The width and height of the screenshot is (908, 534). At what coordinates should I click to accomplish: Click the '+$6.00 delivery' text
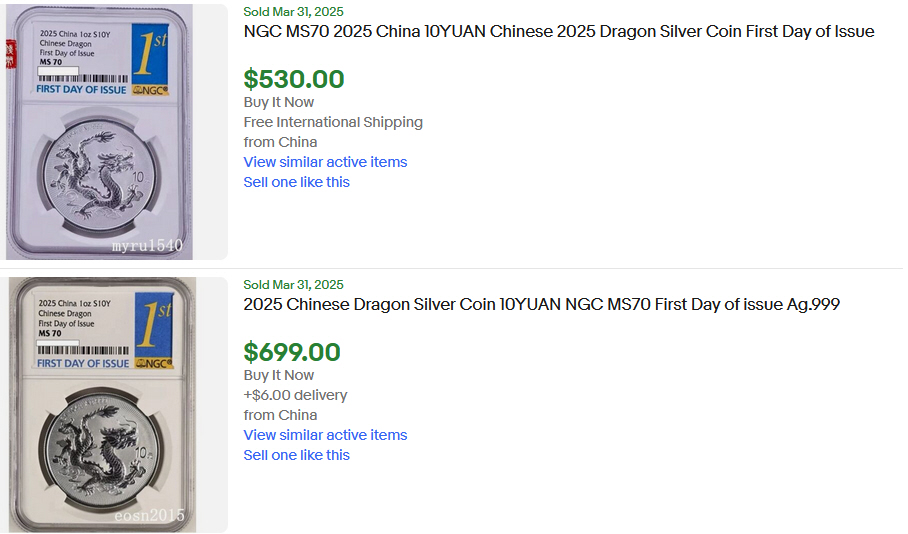click(x=295, y=395)
